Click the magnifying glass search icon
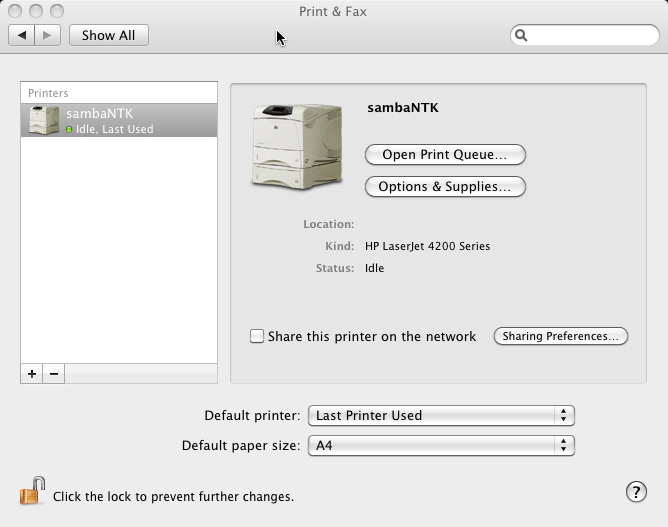 tap(521, 35)
